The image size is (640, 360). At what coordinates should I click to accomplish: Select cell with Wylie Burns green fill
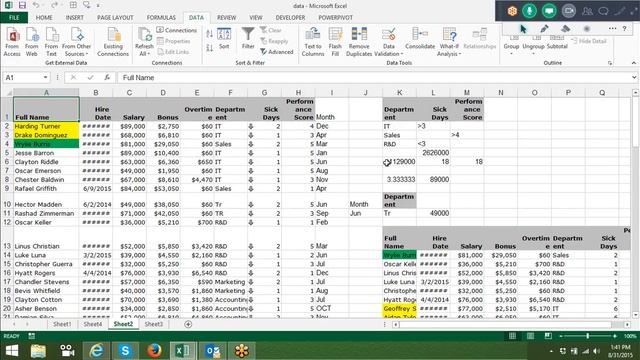tap(46, 144)
